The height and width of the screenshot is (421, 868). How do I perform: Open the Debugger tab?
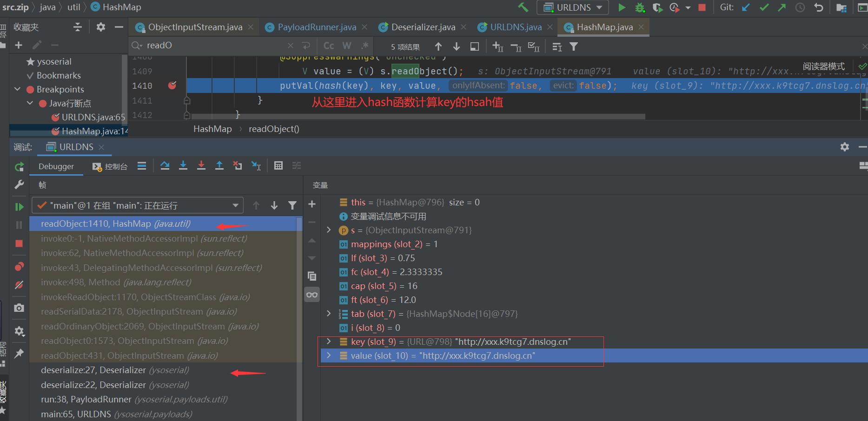pyautogui.click(x=56, y=166)
